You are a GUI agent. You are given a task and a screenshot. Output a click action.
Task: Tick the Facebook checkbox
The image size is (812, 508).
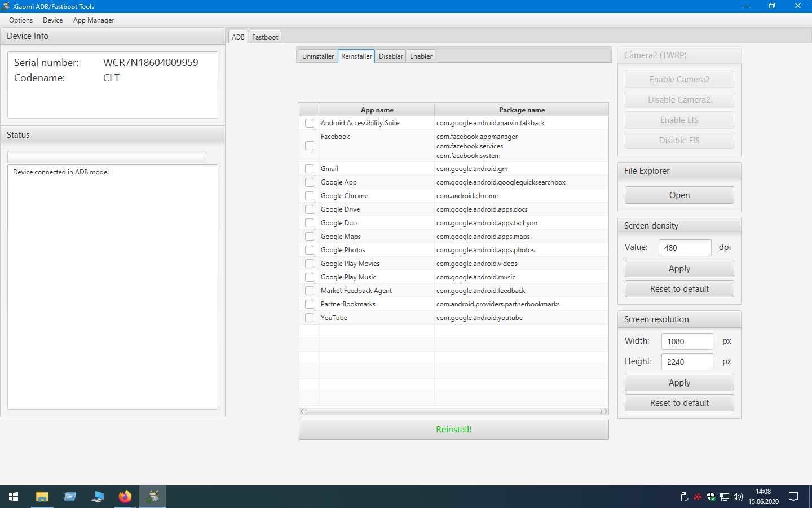(x=310, y=146)
